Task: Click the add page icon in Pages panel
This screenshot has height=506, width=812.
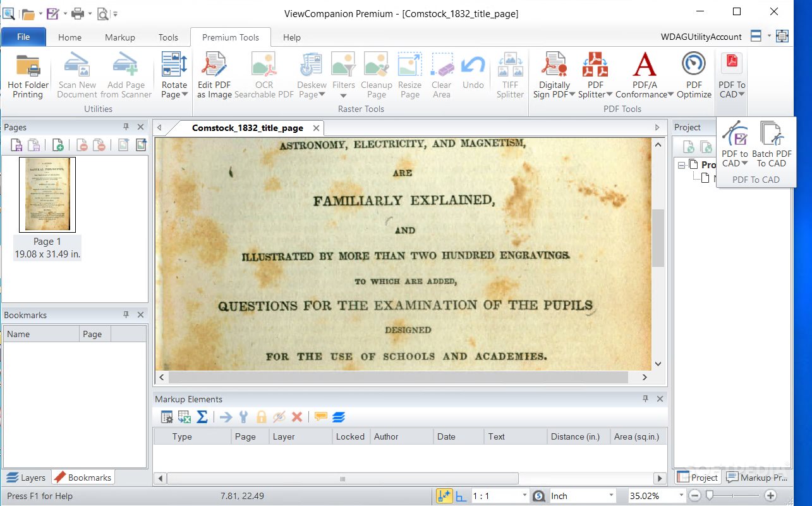Action: (58, 145)
